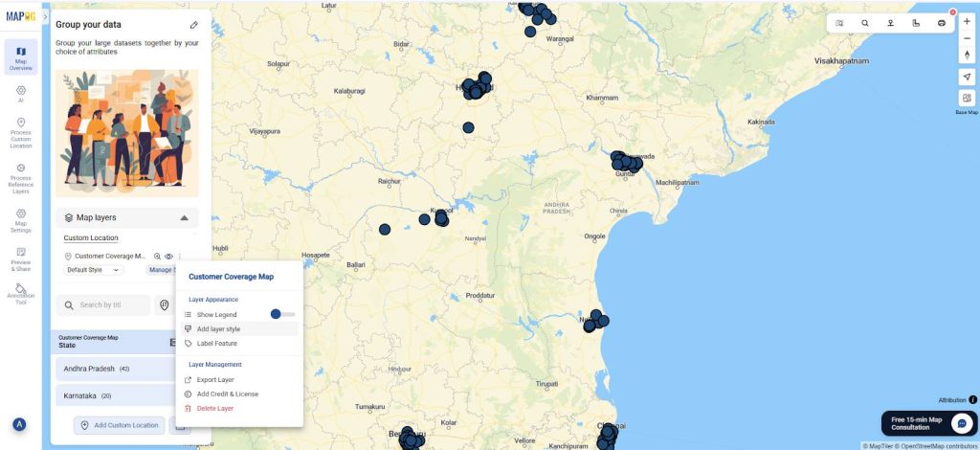Expand the left panel with chevron
Image resolution: width=980 pixels, height=450 pixels.
[x=46, y=16]
